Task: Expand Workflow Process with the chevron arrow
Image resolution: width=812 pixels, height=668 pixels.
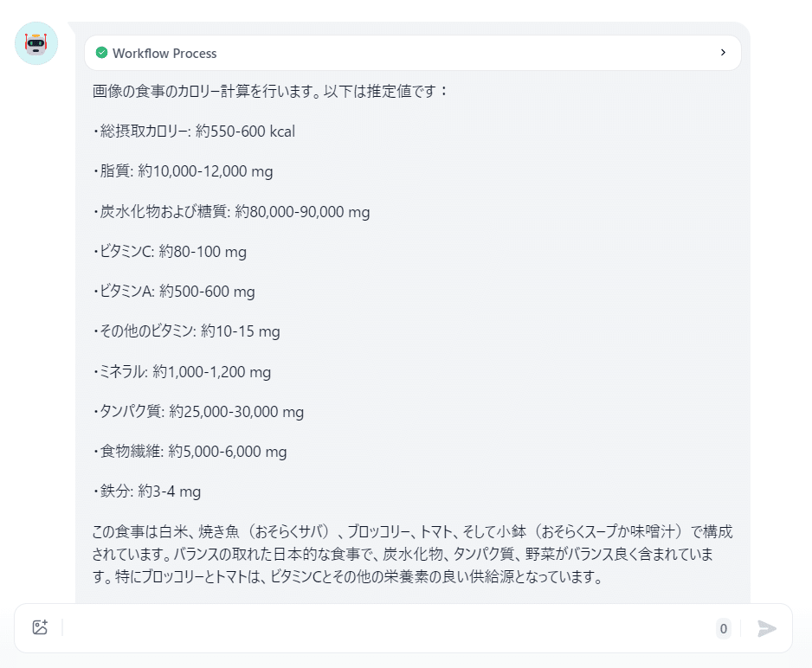Action: pos(723,53)
